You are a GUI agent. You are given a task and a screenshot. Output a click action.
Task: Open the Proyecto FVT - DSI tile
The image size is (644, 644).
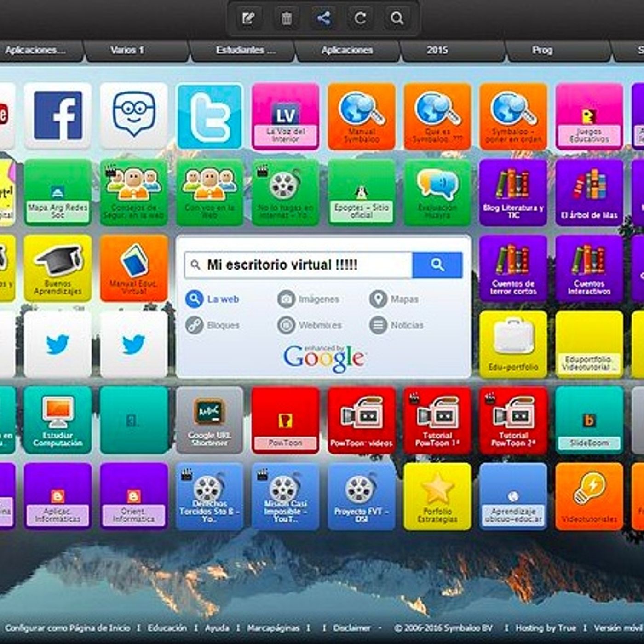362,496
